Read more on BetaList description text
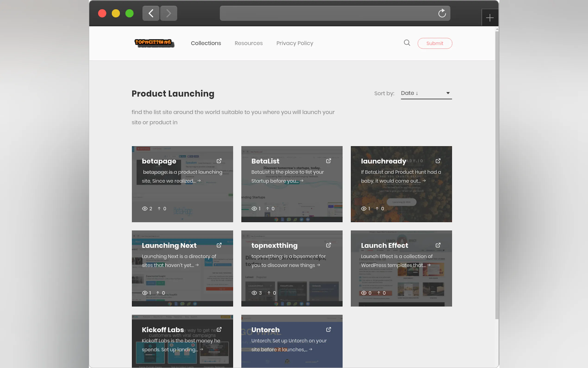The width and height of the screenshot is (588, 368). point(287,176)
